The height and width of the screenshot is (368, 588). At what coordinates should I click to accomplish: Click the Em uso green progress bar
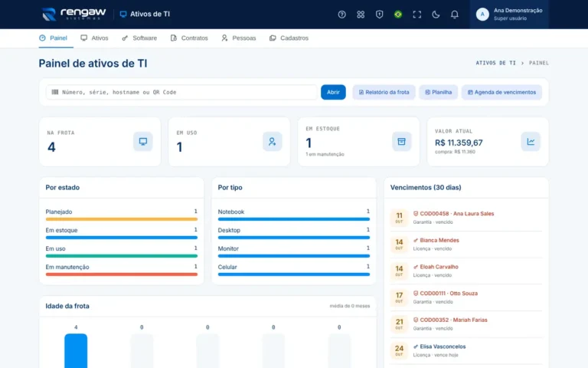(122, 256)
